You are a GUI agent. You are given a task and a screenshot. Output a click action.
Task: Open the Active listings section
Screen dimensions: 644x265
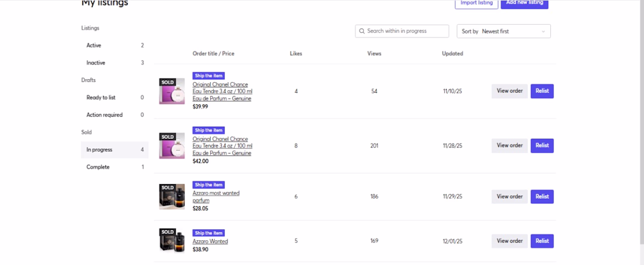[115, 45]
